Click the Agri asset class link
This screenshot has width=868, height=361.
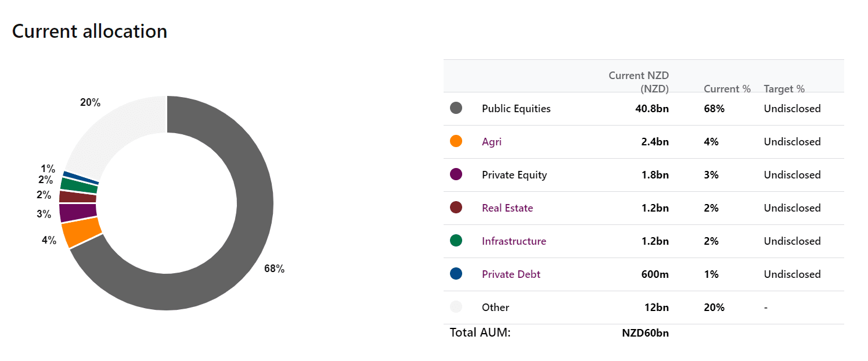coord(491,142)
